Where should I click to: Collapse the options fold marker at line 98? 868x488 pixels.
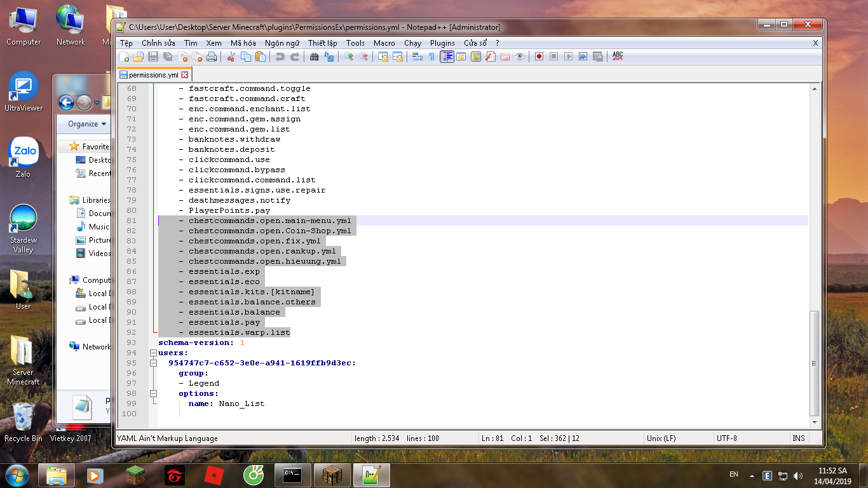coord(153,393)
